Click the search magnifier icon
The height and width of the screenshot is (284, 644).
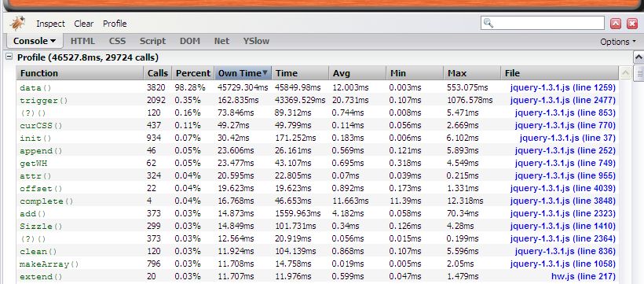[488, 23]
